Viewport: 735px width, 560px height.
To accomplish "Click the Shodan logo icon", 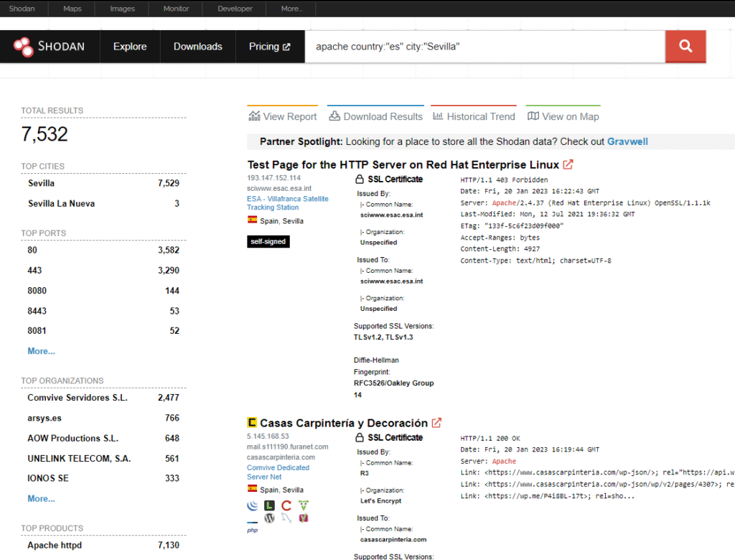I will pos(24,47).
